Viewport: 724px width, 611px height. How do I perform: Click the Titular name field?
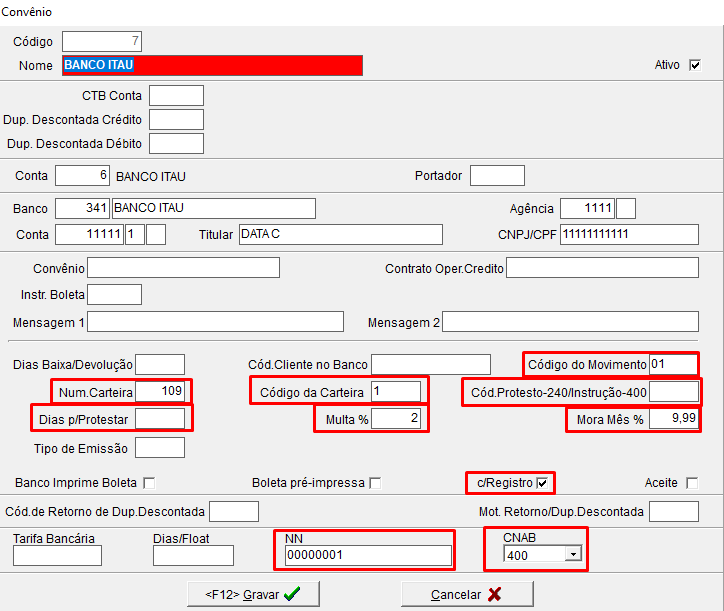340,234
